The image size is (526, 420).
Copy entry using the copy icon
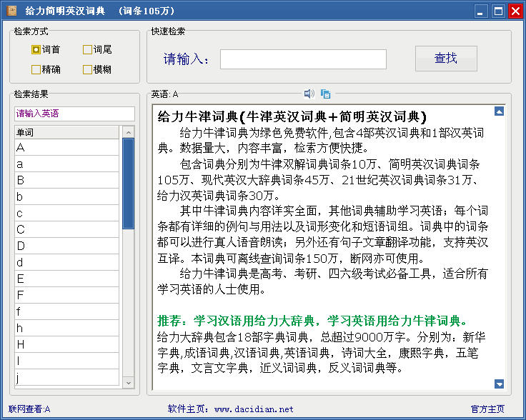(x=325, y=94)
